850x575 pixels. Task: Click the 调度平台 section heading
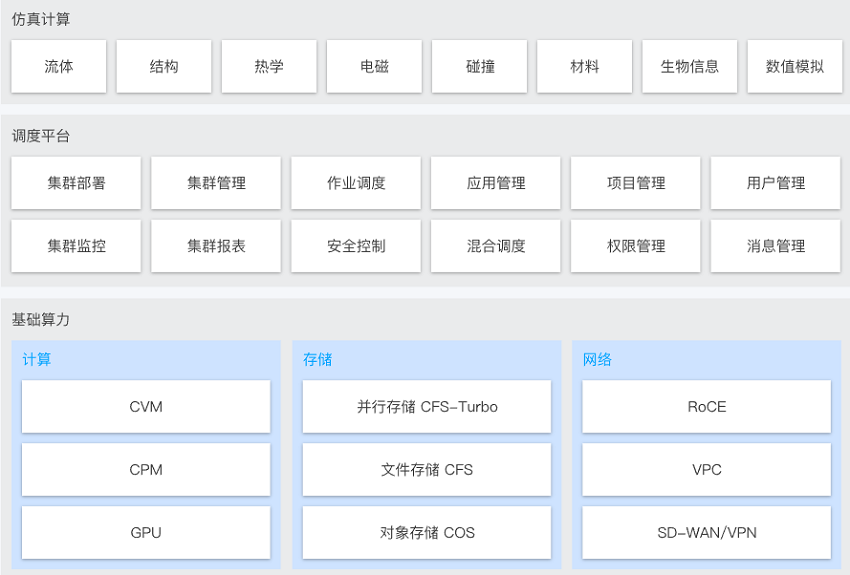(x=41, y=136)
